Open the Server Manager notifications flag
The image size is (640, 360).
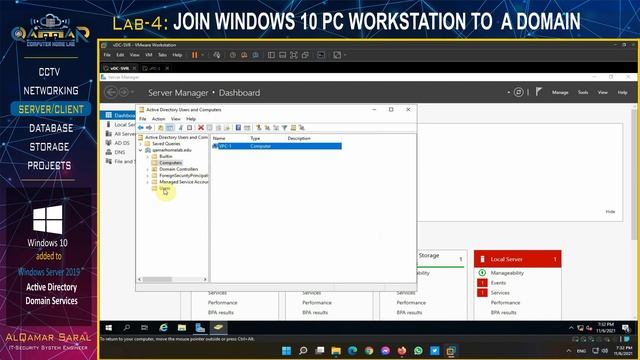tap(539, 92)
